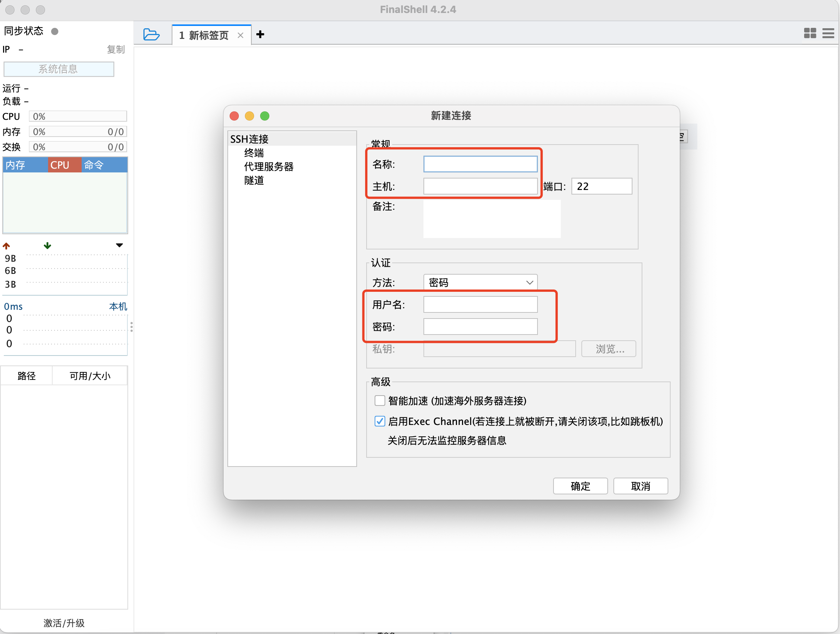The image size is (840, 634).
Task: Click the 可用/大小 column header
Action: [90, 376]
